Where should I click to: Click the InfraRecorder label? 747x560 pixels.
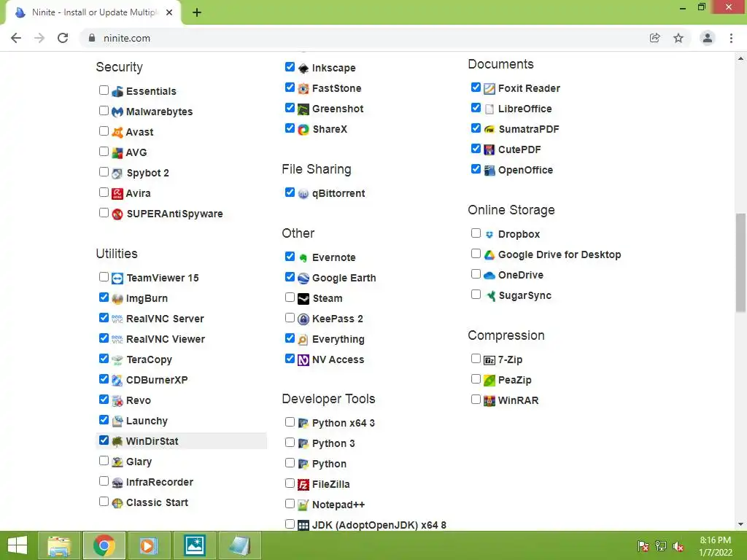[160, 483]
